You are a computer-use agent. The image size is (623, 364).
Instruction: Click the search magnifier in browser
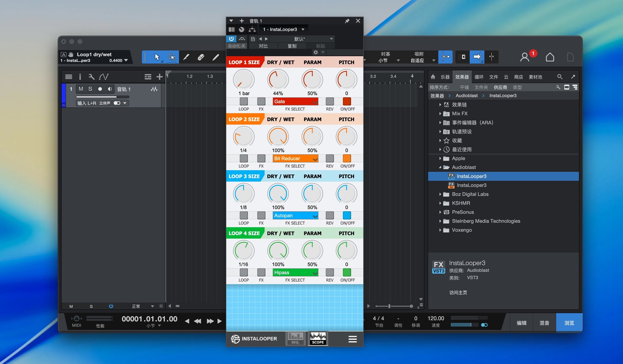tap(560, 77)
